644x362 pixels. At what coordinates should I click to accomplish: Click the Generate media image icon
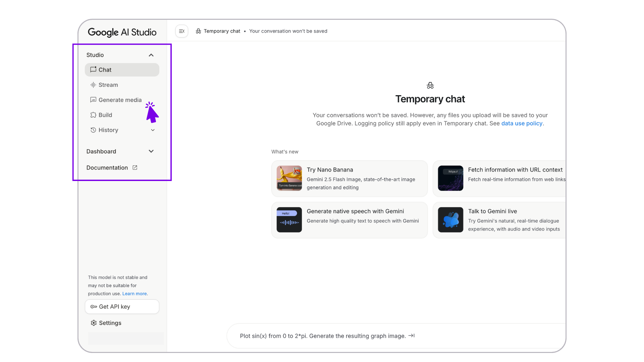(x=93, y=100)
